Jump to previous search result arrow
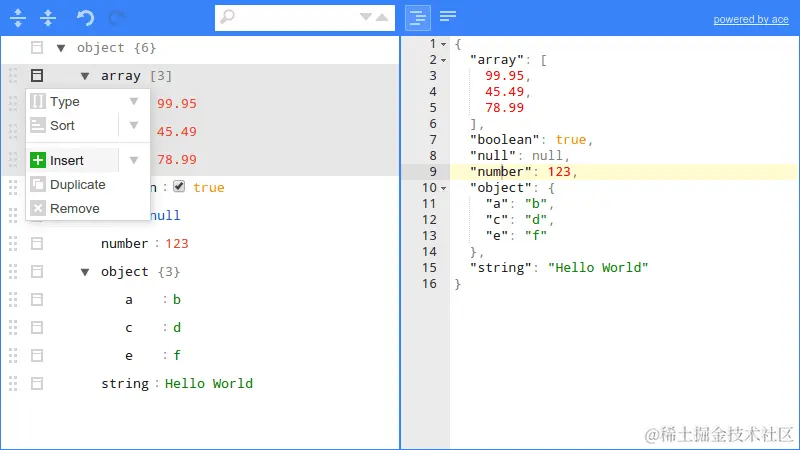This screenshot has width=800, height=450. [x=382, y=17]
